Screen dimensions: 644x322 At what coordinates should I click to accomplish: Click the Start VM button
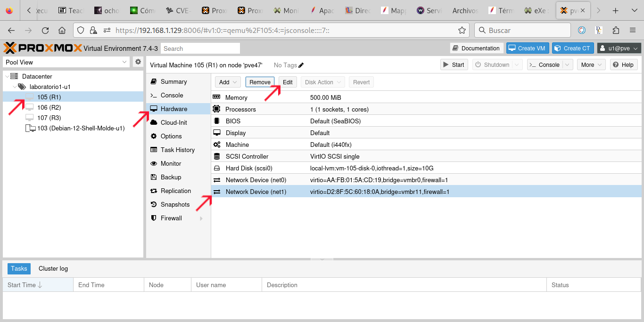tap(454, 64)
